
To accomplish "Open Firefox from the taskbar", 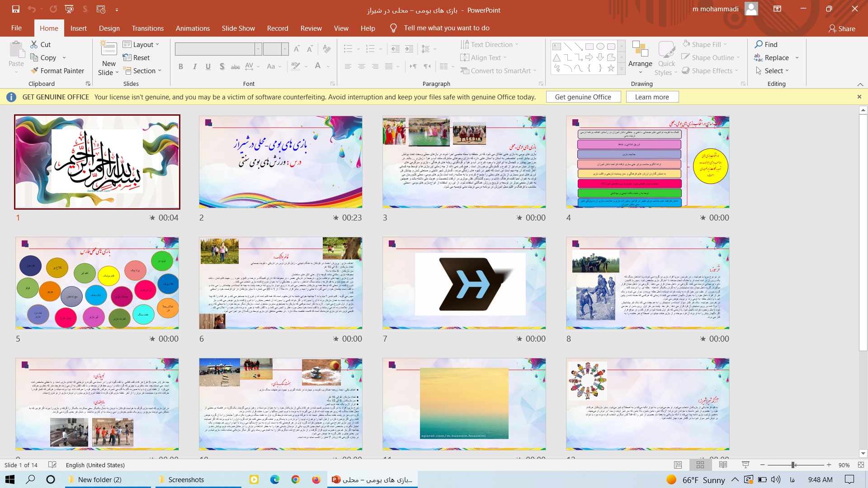I will [x=316, y=479].
